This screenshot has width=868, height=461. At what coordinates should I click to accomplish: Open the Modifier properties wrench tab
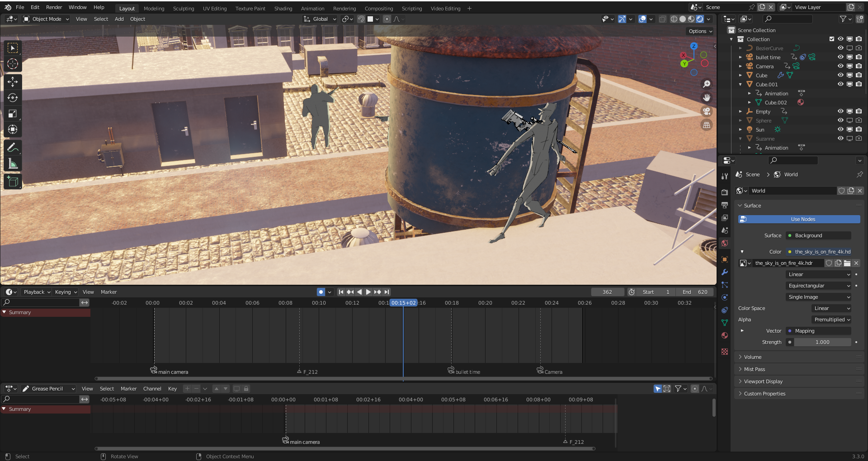pos(725,272)
